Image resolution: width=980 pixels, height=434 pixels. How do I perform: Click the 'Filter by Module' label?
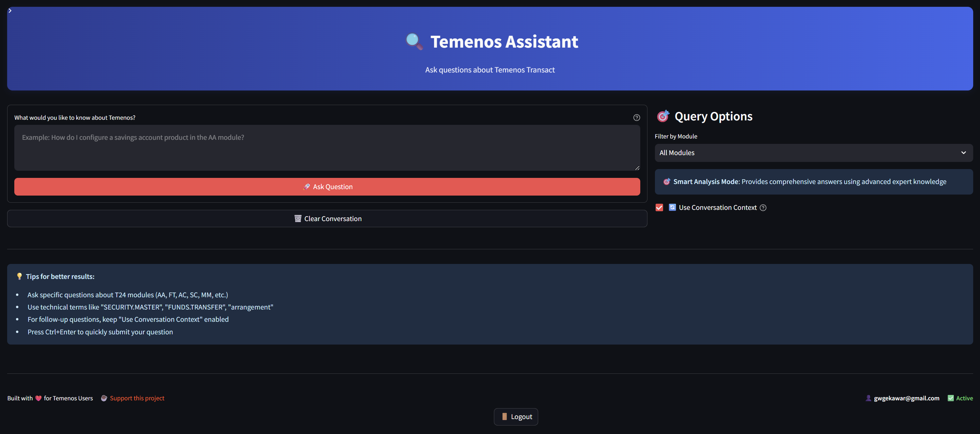676,136
